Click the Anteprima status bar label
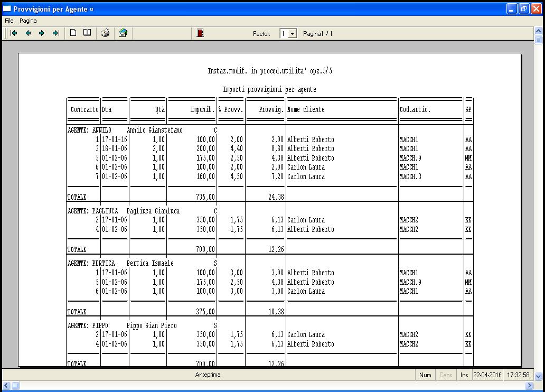The image size is (545, 392). (x=208, y=375)
